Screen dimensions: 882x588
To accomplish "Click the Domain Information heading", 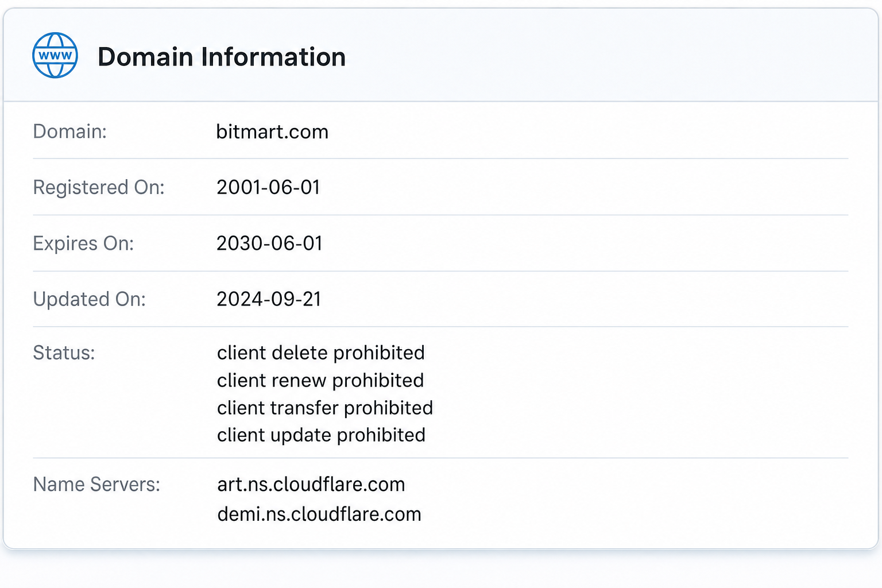I will tap(222, 57).
